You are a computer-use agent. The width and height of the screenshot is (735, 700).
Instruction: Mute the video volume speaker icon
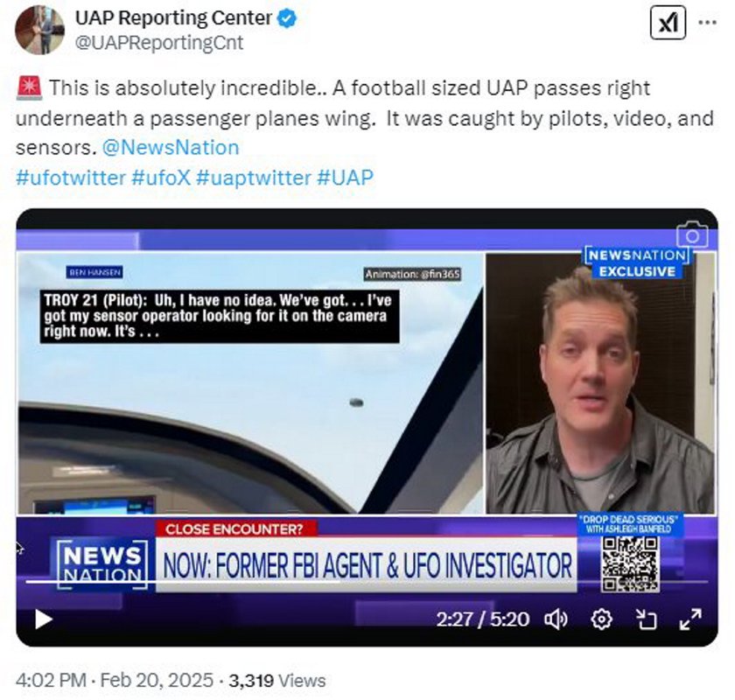click(x=556, y=619)
